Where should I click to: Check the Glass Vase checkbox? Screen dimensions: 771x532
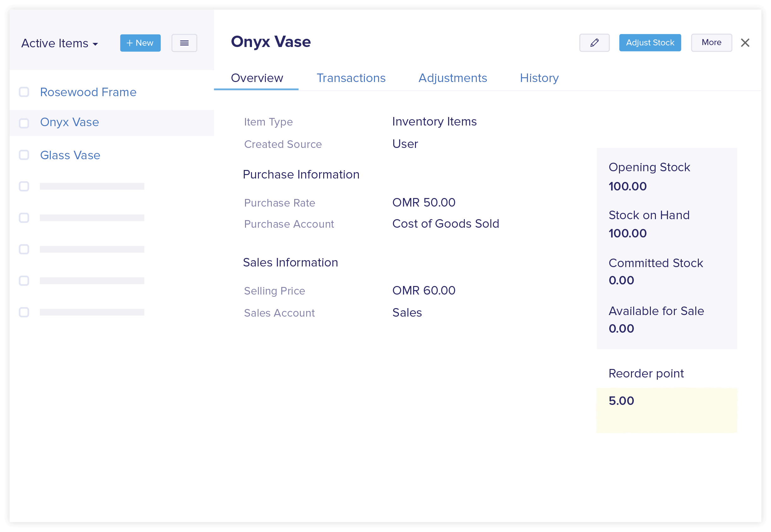[24, 155]
